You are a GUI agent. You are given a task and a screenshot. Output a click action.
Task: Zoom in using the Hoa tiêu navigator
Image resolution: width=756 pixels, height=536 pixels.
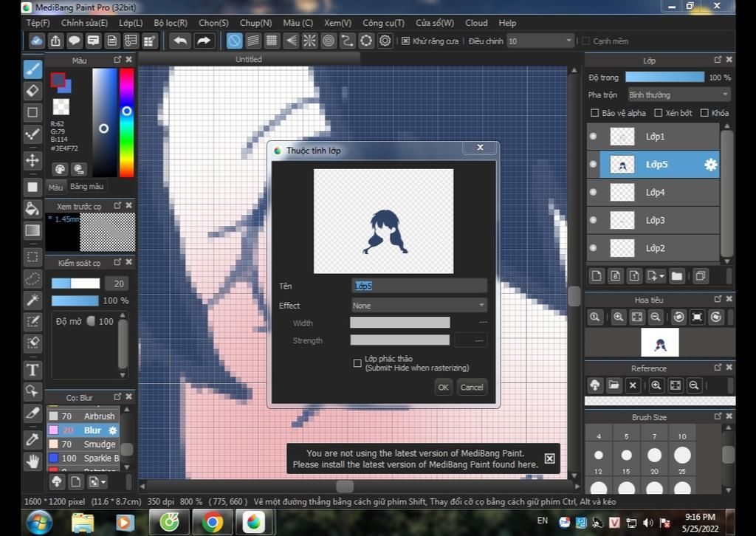coord(618,317)
